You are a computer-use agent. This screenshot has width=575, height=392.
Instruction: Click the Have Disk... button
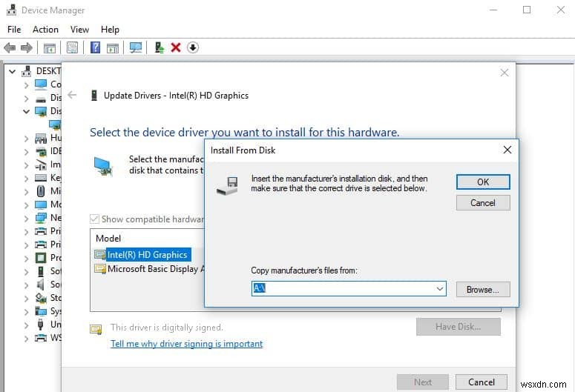[x=458, y=327]
